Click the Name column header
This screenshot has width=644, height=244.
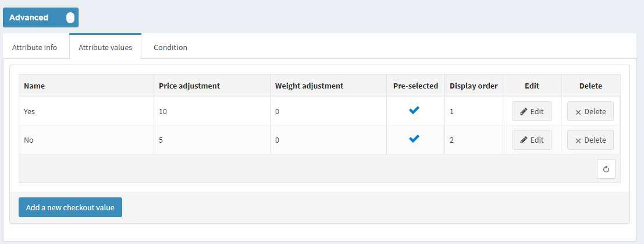pyautogui.click(x=34, y=86)
